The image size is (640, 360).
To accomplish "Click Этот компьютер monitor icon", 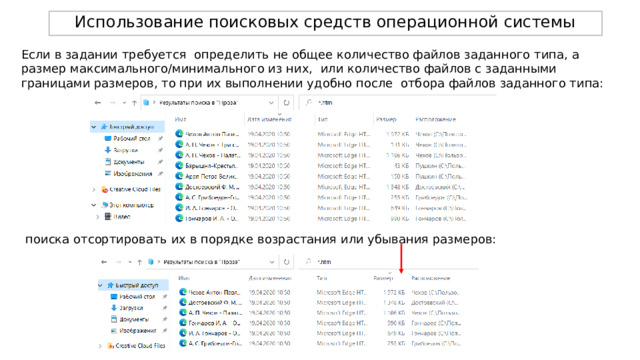I will click(x=104, y=205).
